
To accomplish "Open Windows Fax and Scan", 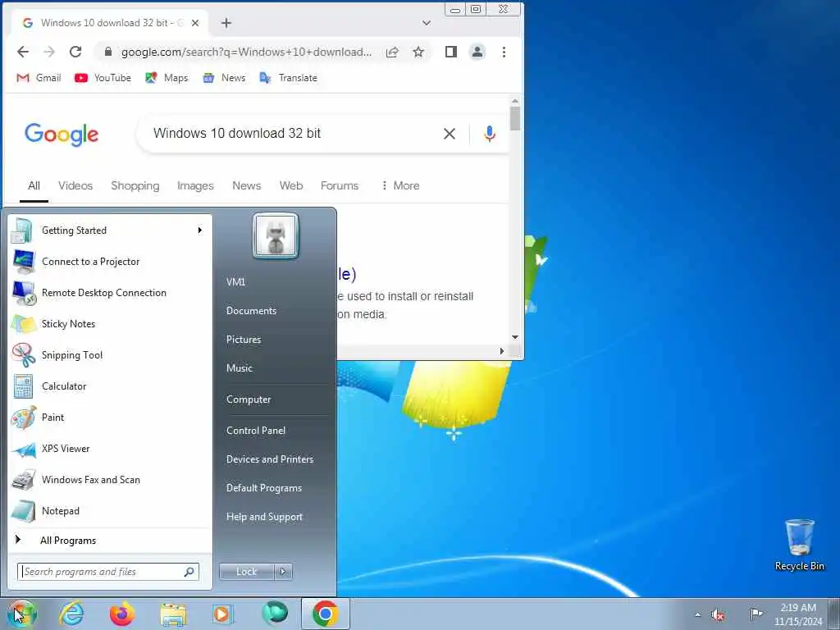I will tap(110, 479).
